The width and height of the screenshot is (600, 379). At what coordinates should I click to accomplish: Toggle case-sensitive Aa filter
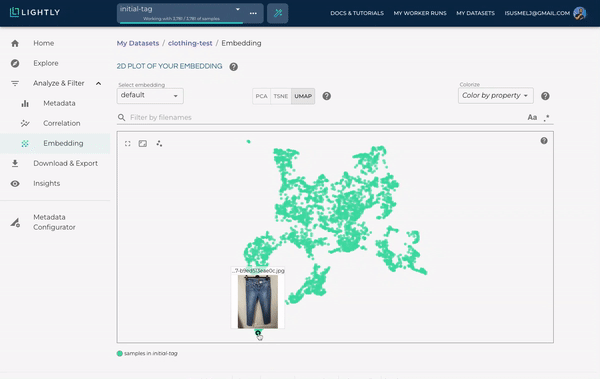point(532,118)
